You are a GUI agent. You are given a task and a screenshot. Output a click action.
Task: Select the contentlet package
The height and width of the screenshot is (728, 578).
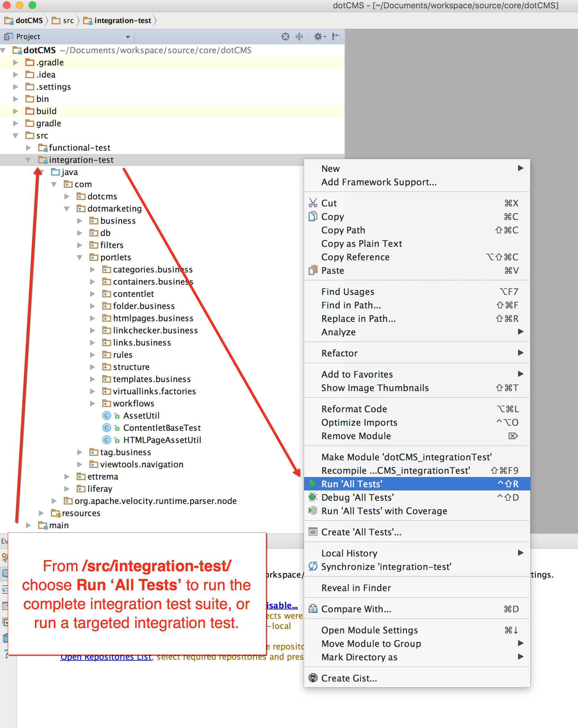pos(133,294)
